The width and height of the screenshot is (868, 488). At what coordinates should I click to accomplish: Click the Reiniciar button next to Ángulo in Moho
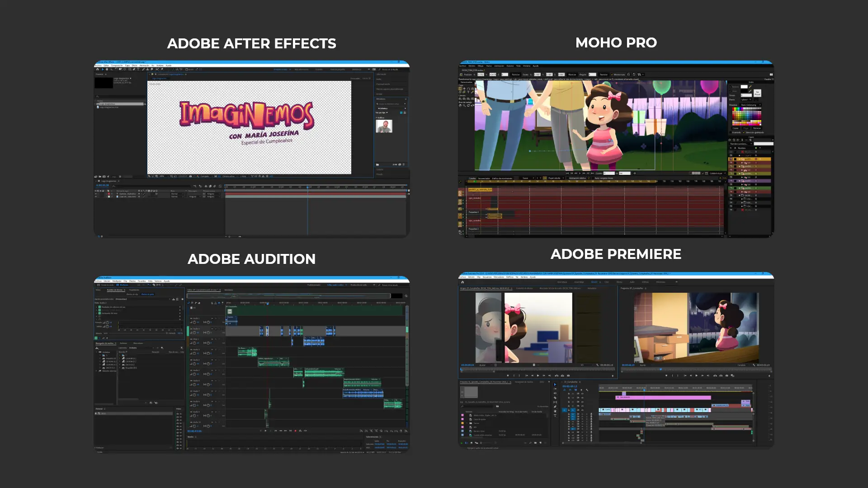(x=604, y=75)
